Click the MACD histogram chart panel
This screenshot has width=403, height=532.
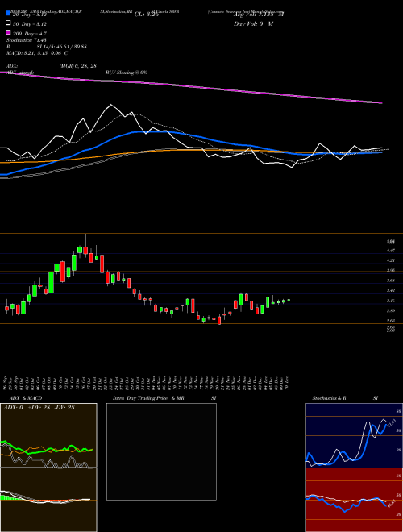point(48,500)
